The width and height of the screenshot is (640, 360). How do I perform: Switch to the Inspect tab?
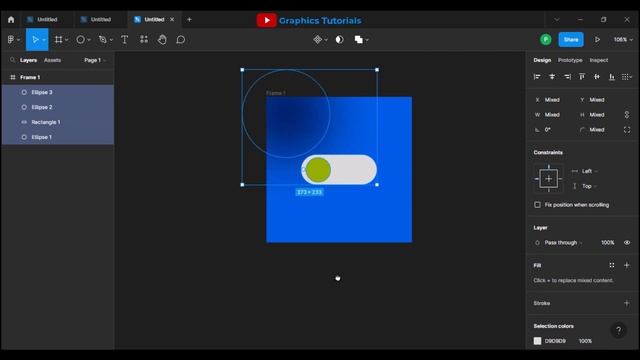pos(599,60)
